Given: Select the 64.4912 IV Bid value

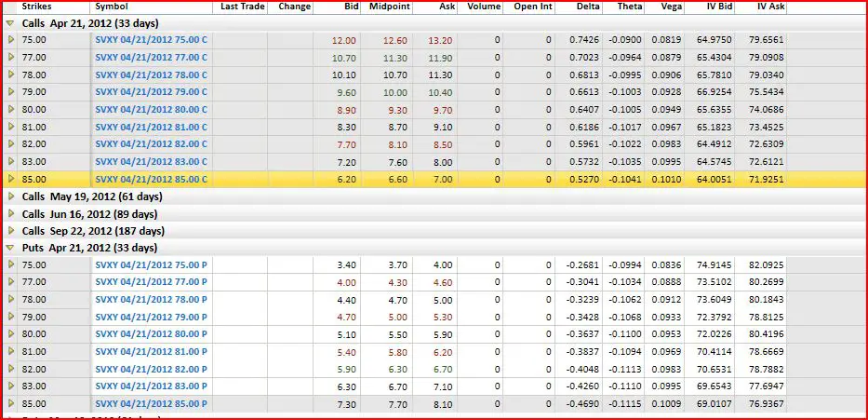Looking at the screenshot, I should point(714,144).
